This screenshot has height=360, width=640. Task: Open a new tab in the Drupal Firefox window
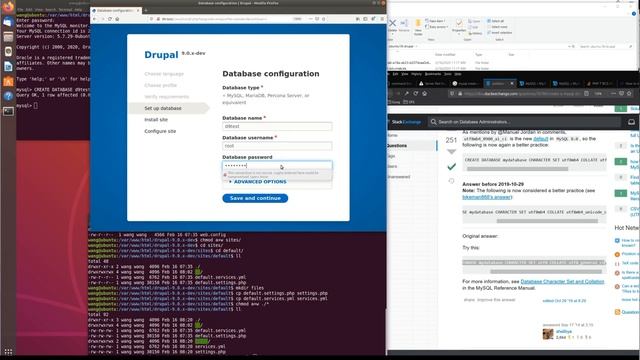[146, 10]
